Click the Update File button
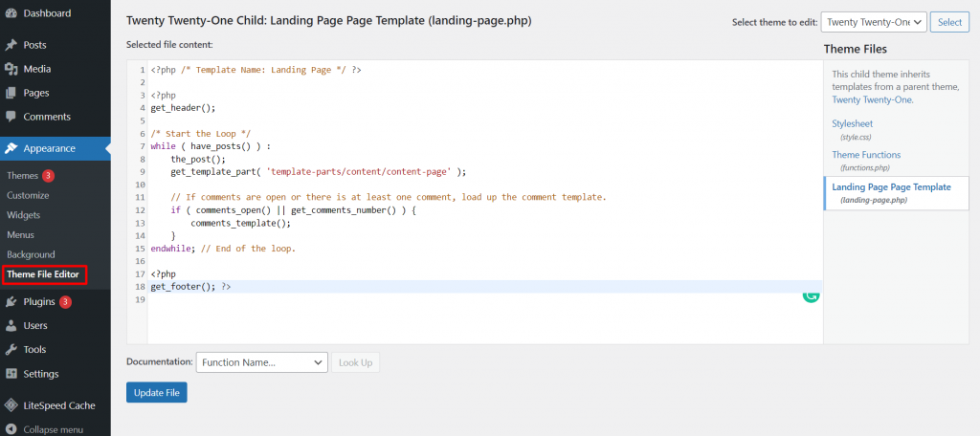 click(x=156, y=393)
